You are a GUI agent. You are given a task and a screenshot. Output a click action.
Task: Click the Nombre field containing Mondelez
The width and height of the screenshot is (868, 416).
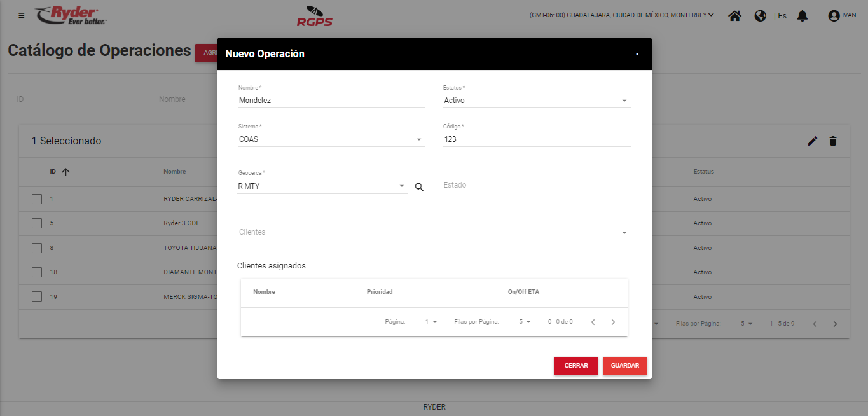click(x=331, y=101)
